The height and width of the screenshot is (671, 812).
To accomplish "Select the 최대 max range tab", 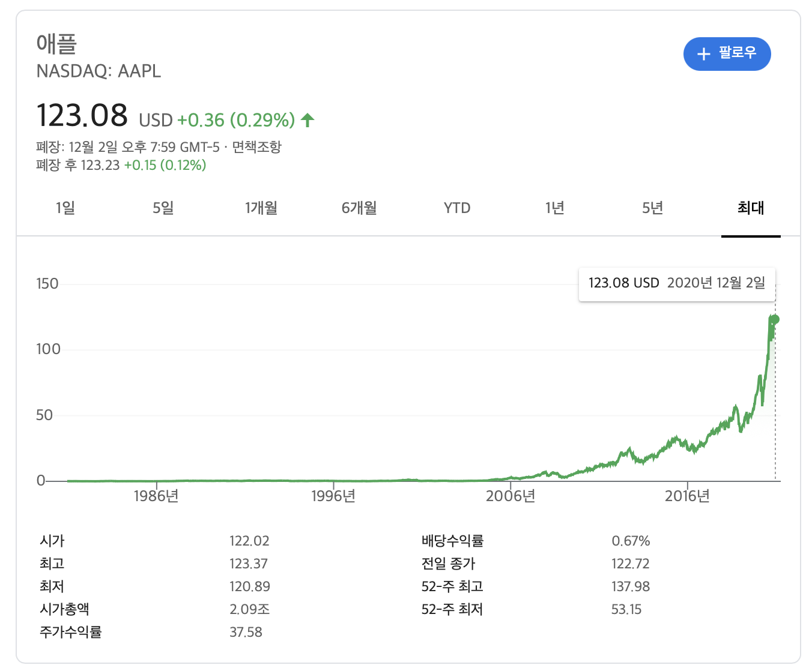I will [x=751, y=208].
